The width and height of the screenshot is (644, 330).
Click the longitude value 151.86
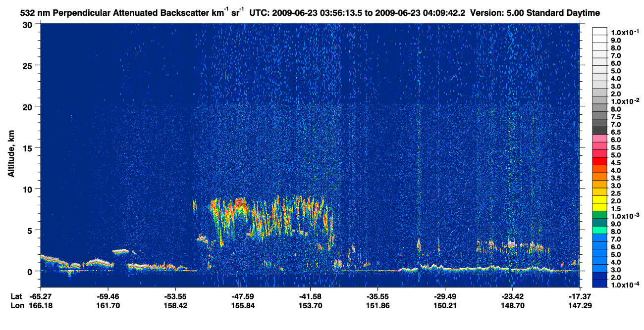377,305
